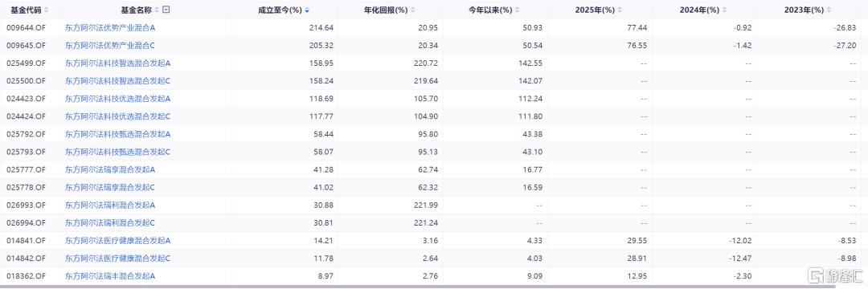Click the 年化回报(%) column header label

(x=386, y=10)
